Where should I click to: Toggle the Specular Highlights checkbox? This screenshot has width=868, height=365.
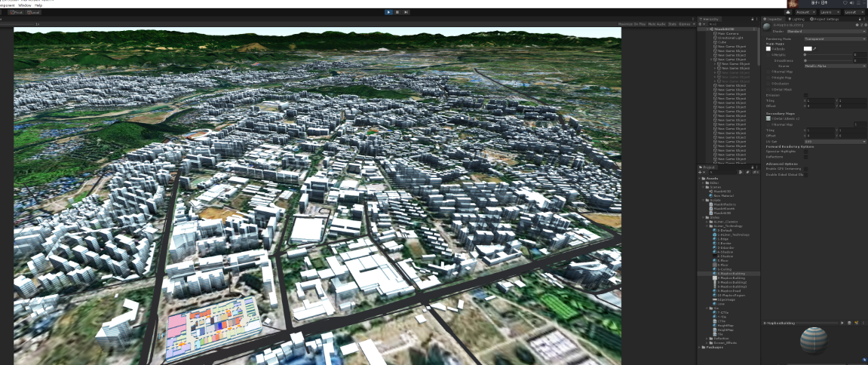click(805, 151)
